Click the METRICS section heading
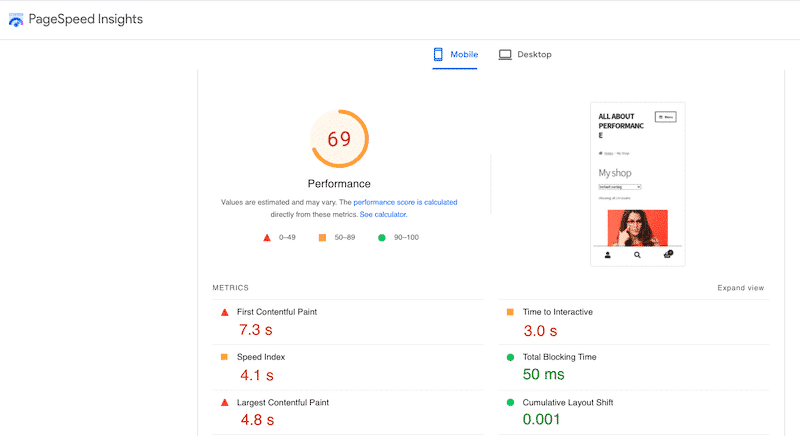This screenshot has height=436, width=800. coord(231,288)
